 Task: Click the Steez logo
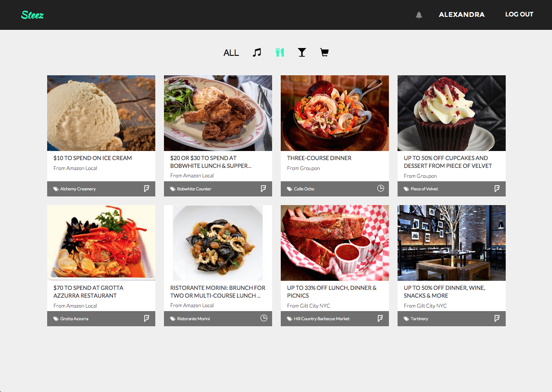32,15
